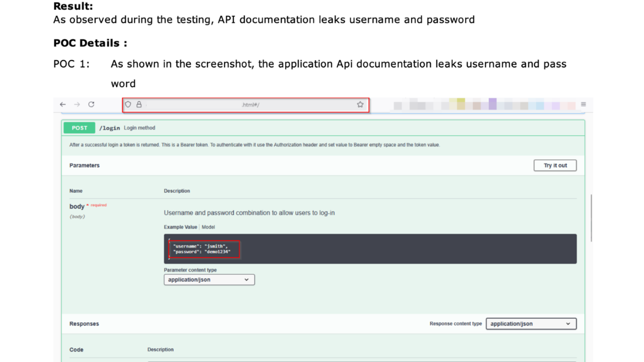The width and height of the screenshot is (644, 362).
Task: Open the browser hamburger menu
Action: click(583, 104)
